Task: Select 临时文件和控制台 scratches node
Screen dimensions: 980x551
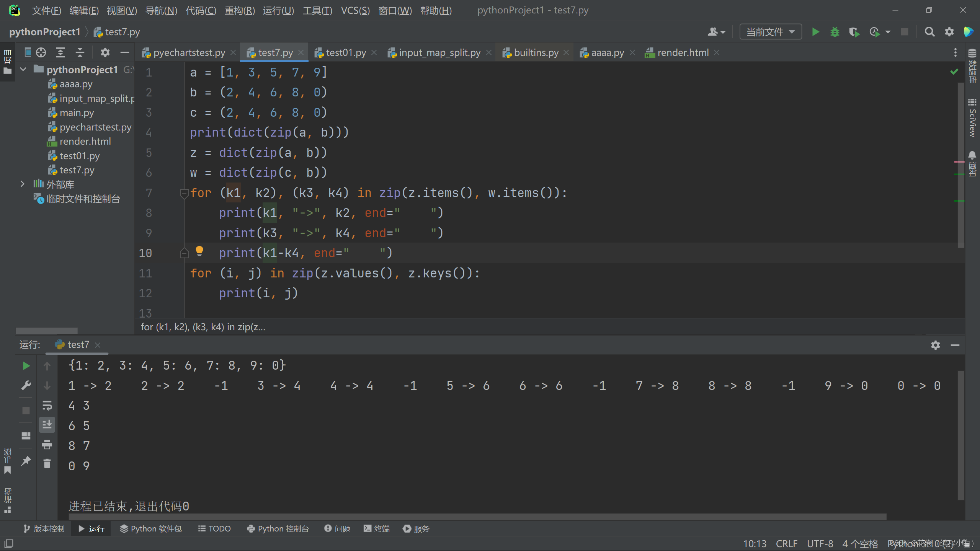Action: (77, 199)
